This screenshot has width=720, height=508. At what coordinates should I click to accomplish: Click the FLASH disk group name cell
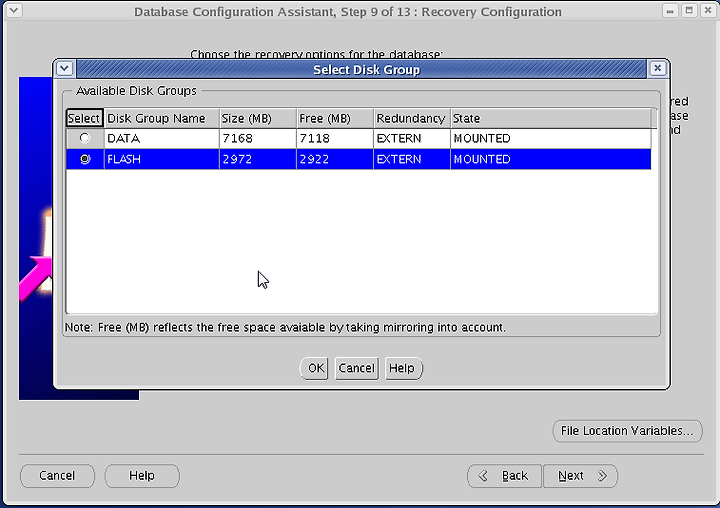[x=162, y=159]
